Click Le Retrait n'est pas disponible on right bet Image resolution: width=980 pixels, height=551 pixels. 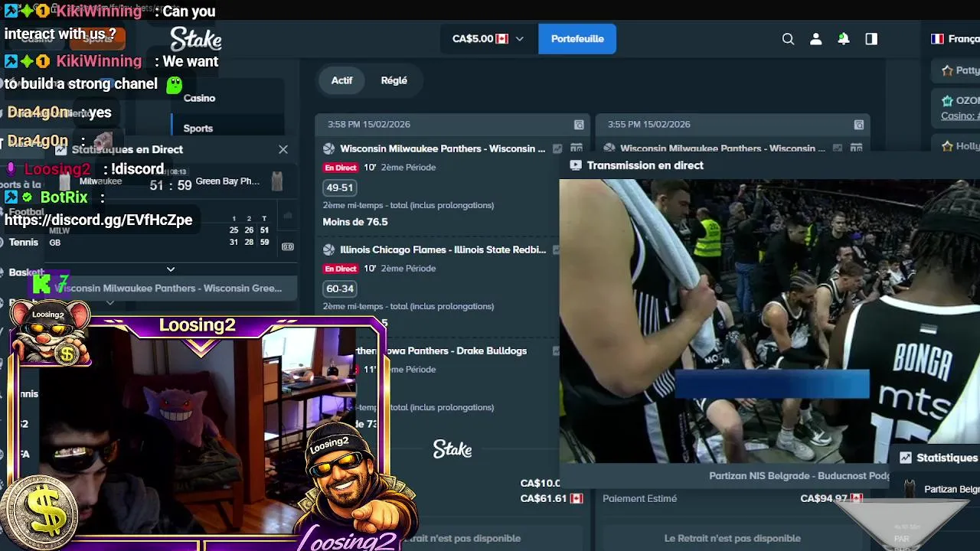(x=733, y=538)
